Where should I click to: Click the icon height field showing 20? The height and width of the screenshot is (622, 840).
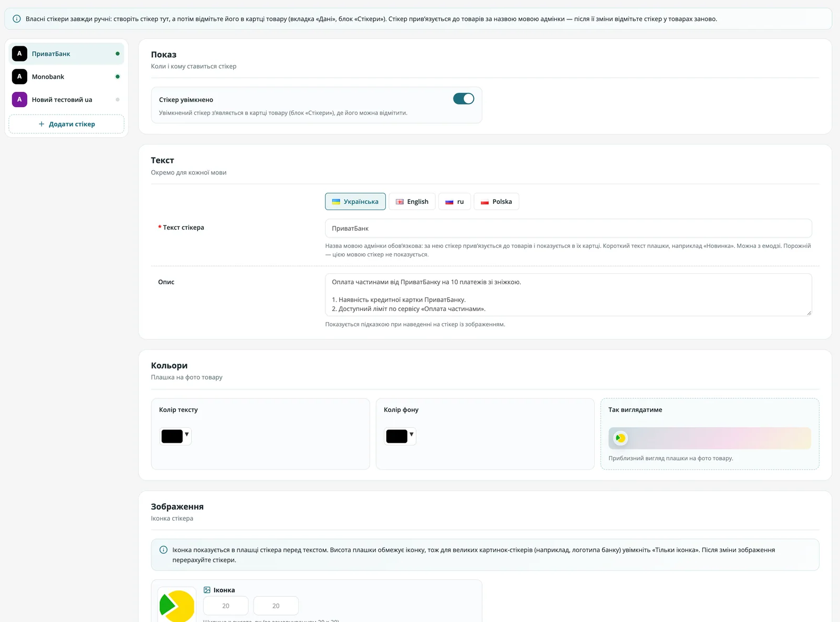pyautogui.click(x=276, y=606)
